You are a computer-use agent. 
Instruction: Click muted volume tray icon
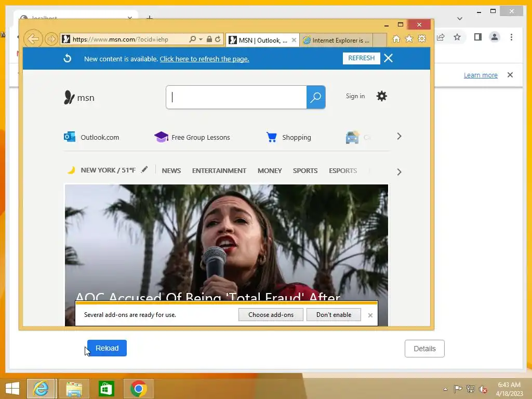click(x=483, y=389)
